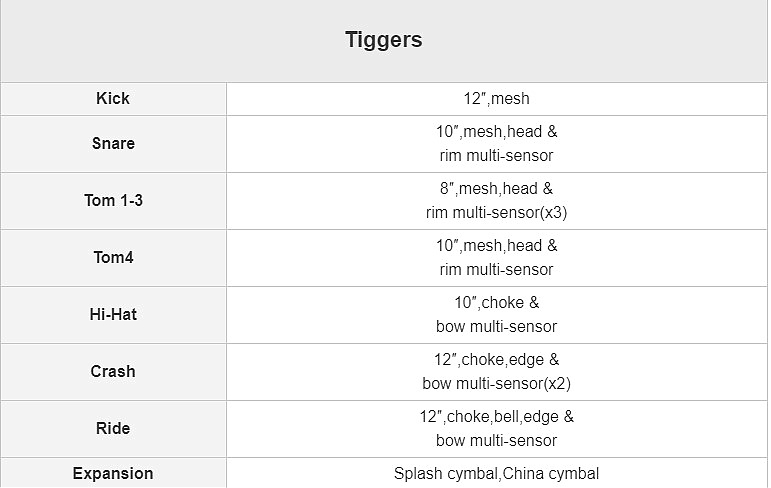
Task: Click the Tom4 row label
Action: pos(113,257)
